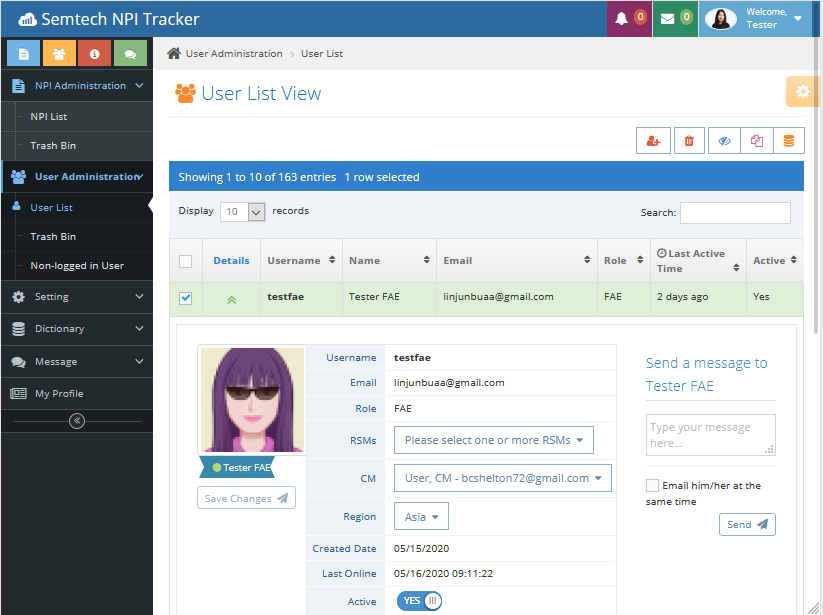The width and height of the screenshot is (823, 615).
Task: Expand the Setting menu
Action: [77, 296]
